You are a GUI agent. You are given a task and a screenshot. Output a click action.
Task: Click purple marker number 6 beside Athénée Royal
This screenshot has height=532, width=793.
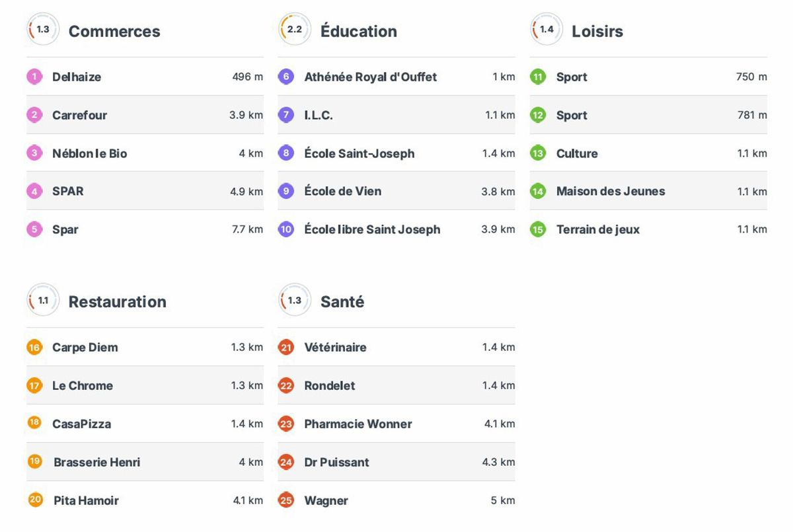point(286,77)
